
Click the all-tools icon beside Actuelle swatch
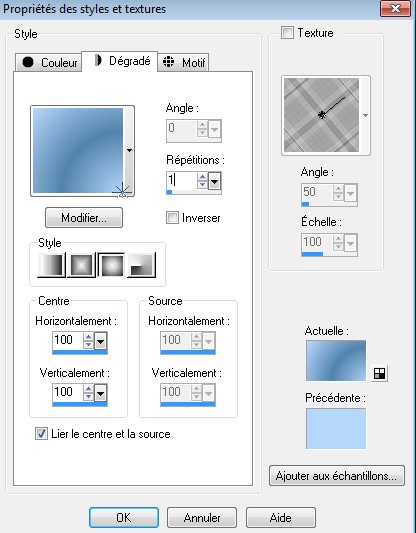click(379, 373)
